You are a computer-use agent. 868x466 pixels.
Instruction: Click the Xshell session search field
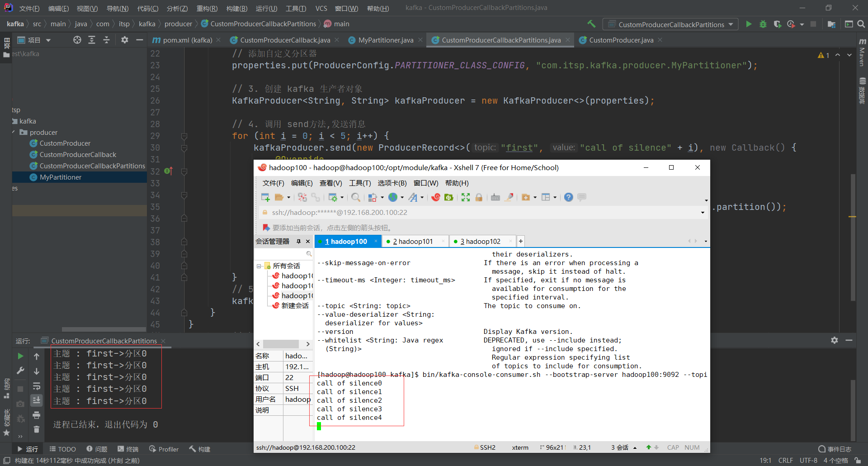284,254
